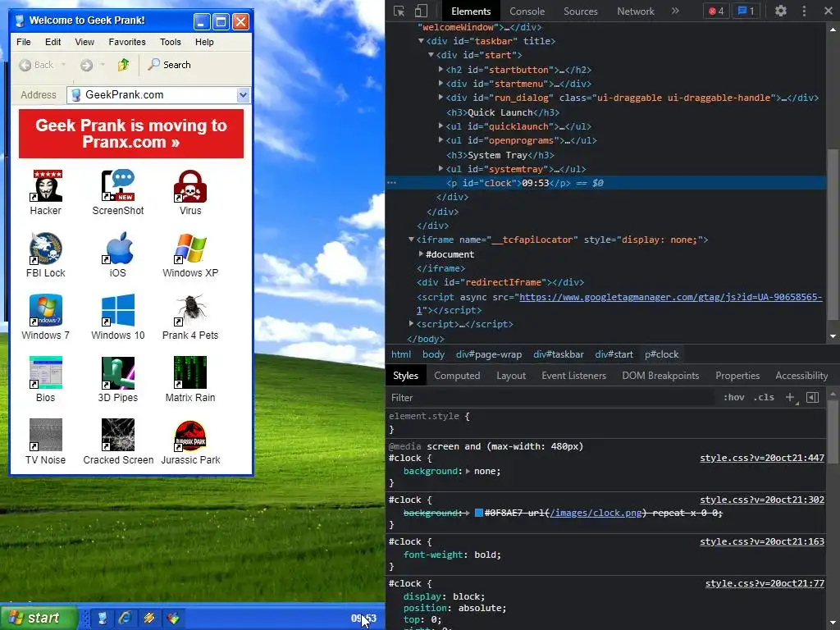This screenshot has height=630, width=840.
Task: Select the div#page-wrap breadcrumb
Action: click(x=489, y=354)
